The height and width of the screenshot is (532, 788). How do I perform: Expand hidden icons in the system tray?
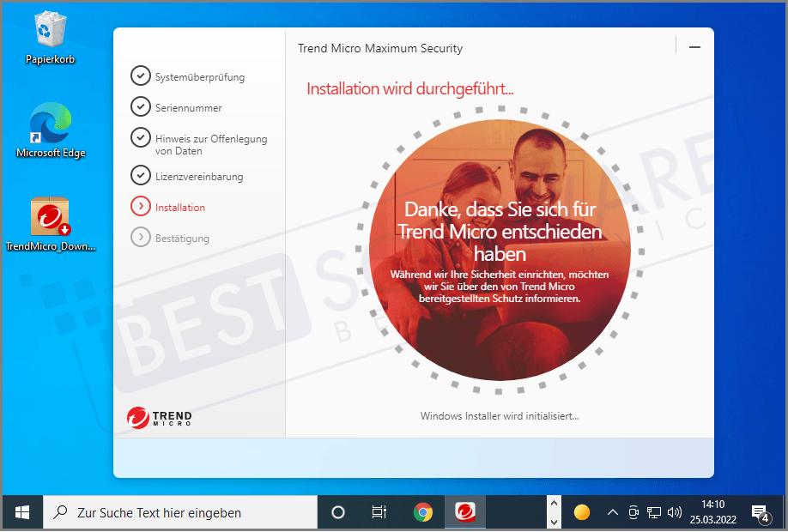click(x=612, y=512)
